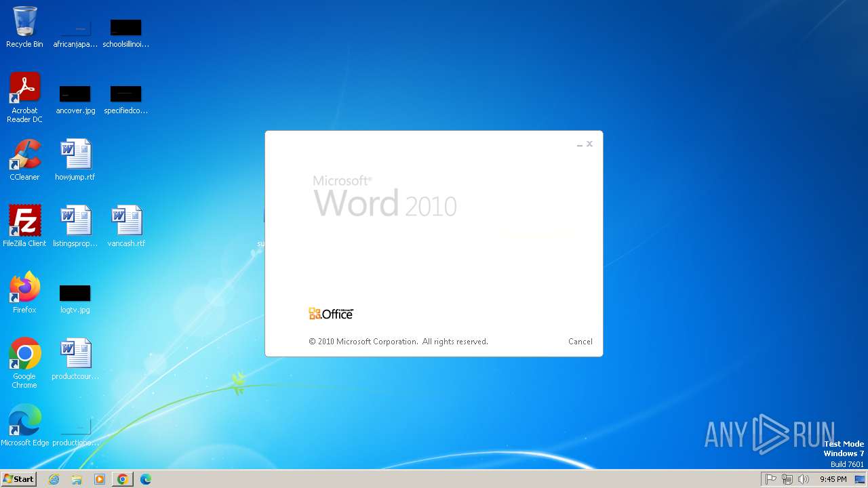Screen dimensions: 868x488
Task: Select the specifiedco file icon
Action: [x=126, y=100]
